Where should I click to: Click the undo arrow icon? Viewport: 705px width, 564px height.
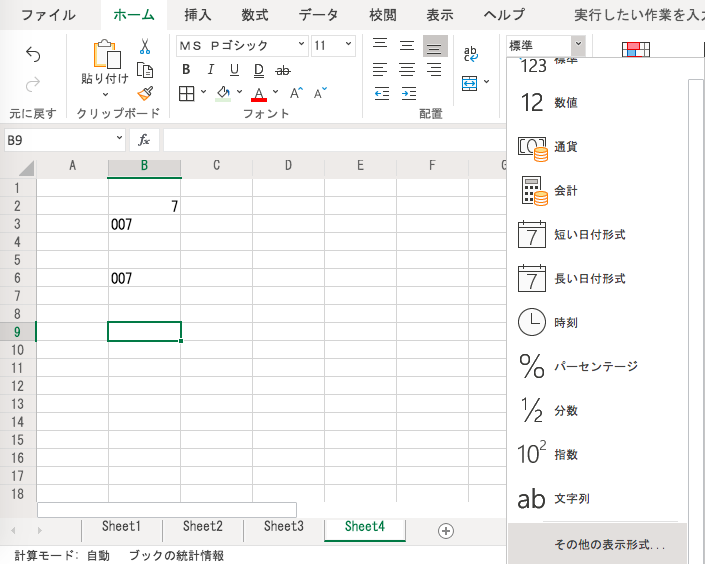tap(33, 54)
